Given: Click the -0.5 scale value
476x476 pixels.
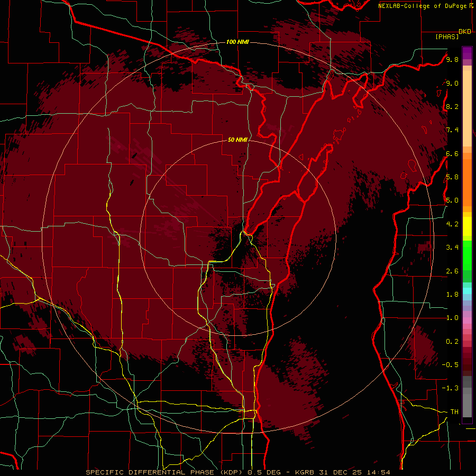Looking at the screenshot, I should click(x=450, y=365).
